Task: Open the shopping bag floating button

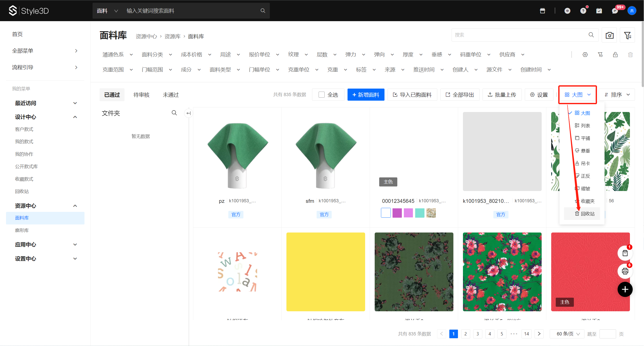Action: [625, 253]
